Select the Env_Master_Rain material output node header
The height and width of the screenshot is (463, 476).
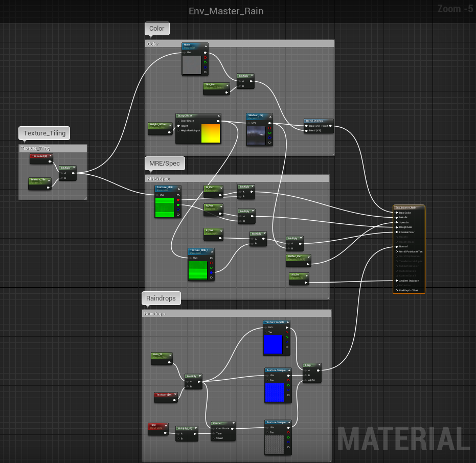pyautogui.click(x=409, y=207)
